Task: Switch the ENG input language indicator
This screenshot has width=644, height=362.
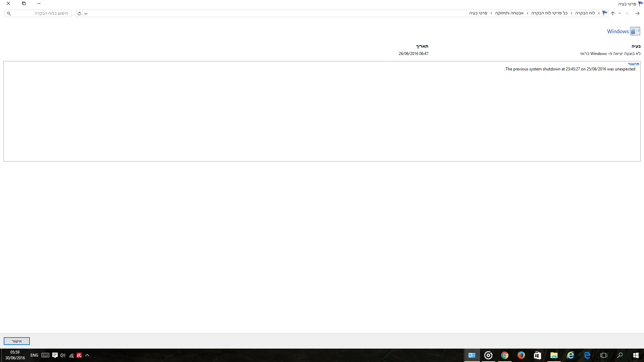Action: [34, 355]
